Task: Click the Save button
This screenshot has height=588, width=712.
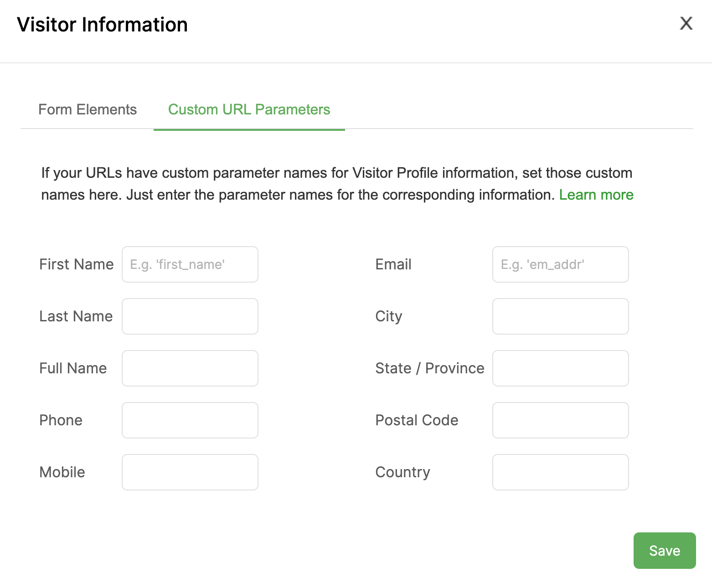Action: (664, 550)
